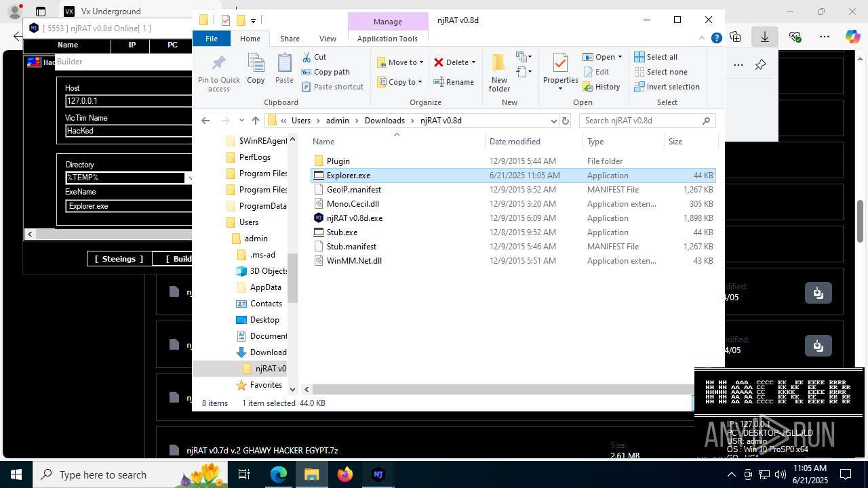Select GeoIP.manifest file

tap(513, 190)
